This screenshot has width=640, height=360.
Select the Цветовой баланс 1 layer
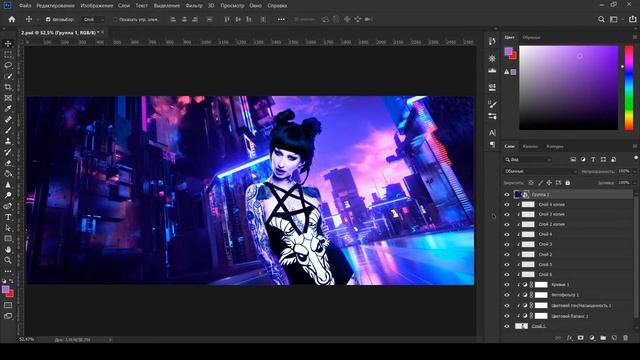pos(569,316)
